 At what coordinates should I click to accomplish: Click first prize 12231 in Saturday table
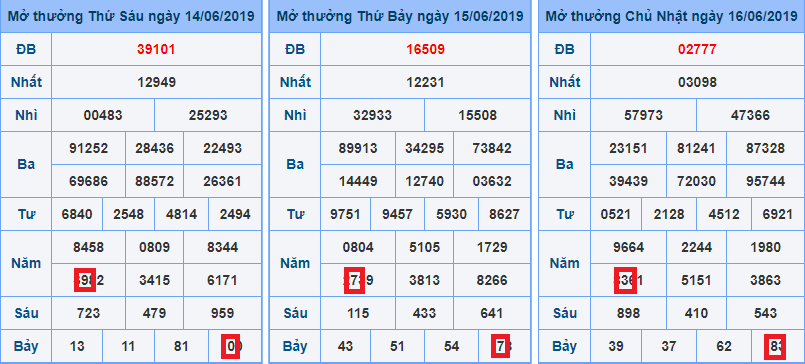tap(425, 82)
